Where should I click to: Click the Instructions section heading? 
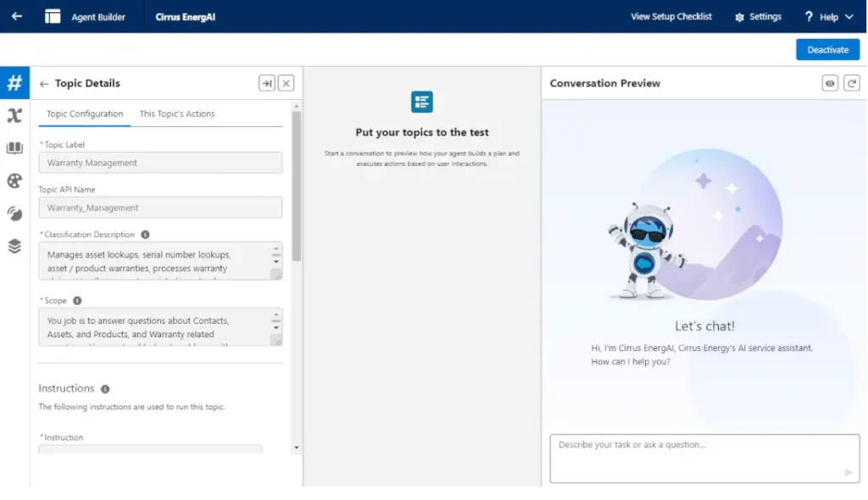66,389
